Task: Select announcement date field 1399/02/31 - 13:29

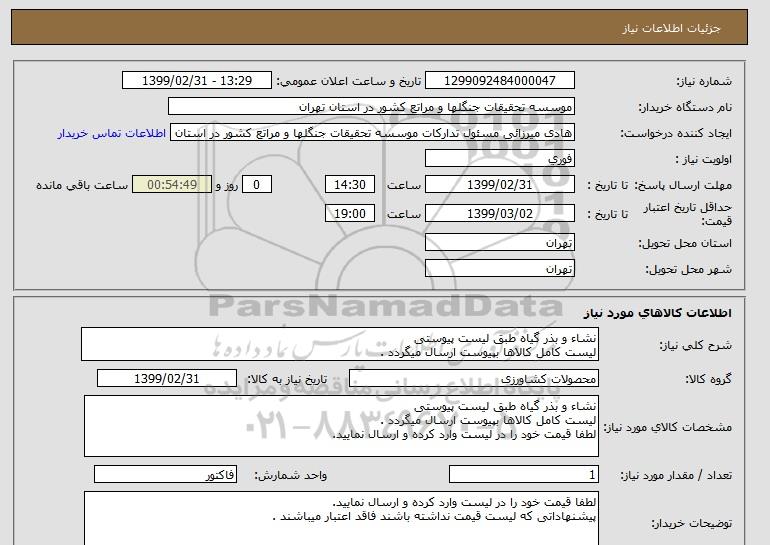Action: click(x=196, y=81)
